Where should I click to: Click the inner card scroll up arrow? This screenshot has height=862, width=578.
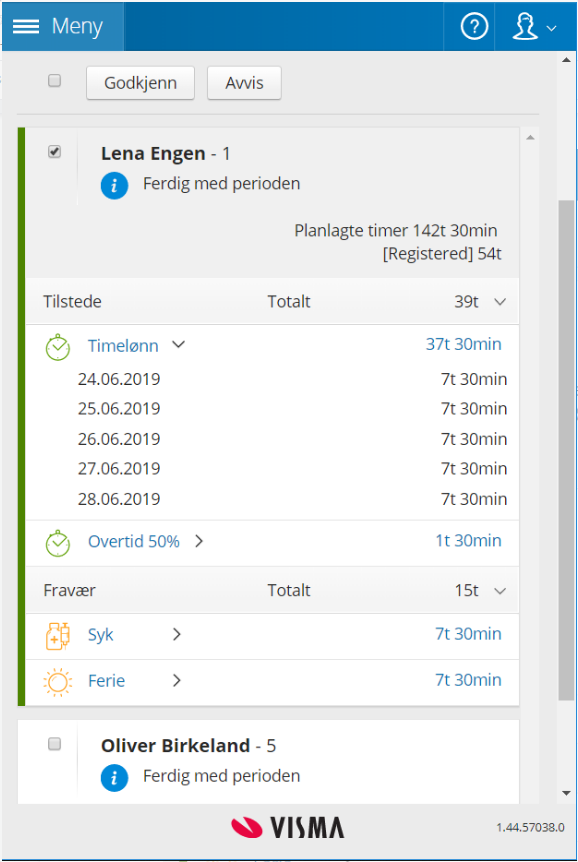[x=530, y=137]
